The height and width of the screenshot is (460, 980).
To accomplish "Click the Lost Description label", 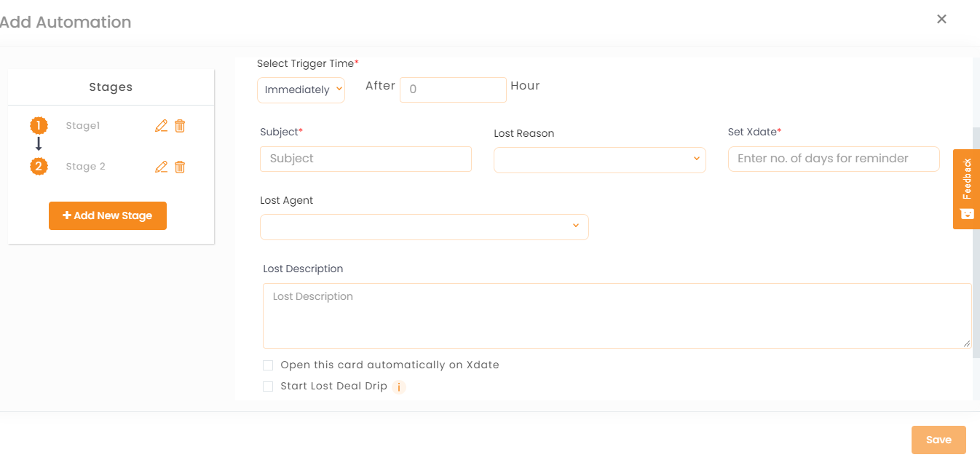I will tap(303, 269).
